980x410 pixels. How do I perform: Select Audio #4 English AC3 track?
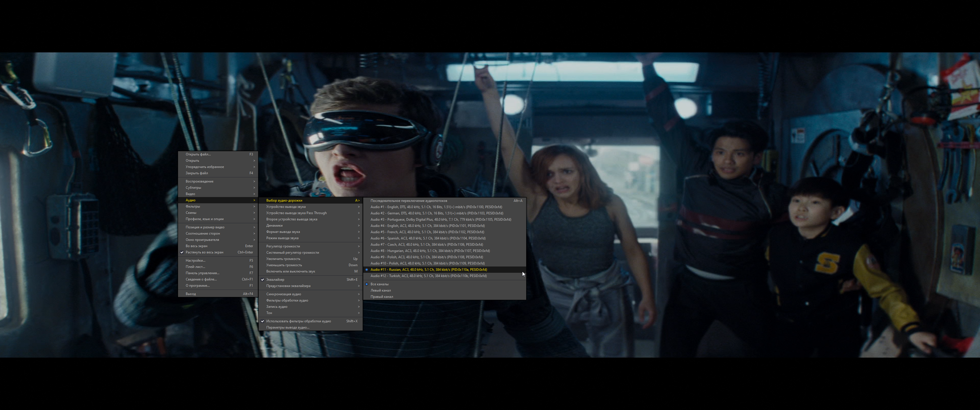(x=445, y=226)
